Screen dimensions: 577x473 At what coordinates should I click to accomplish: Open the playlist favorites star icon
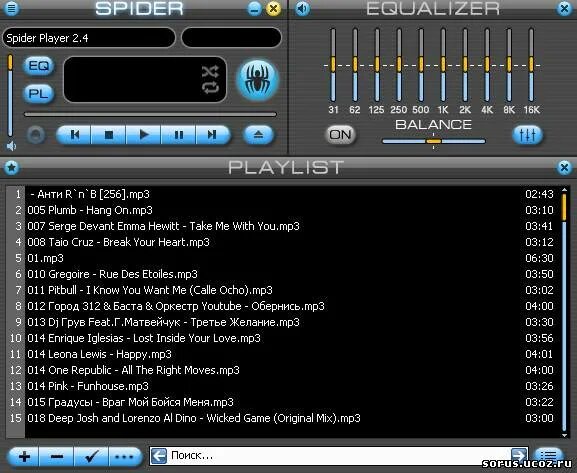(x=11, y=167)
